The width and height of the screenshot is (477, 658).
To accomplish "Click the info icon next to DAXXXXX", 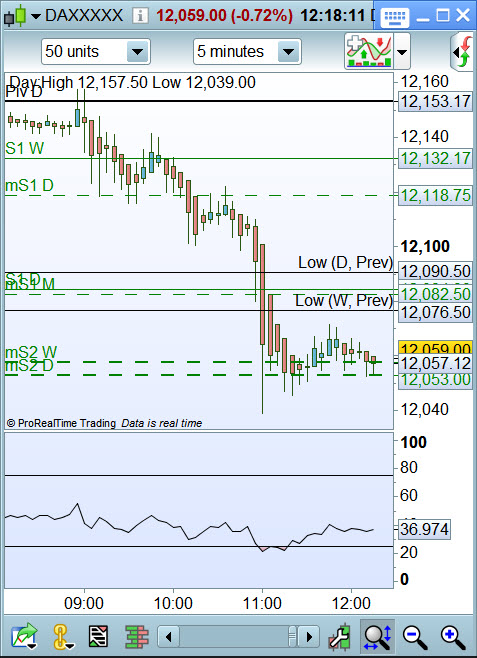I will click(x=140, y=16).
